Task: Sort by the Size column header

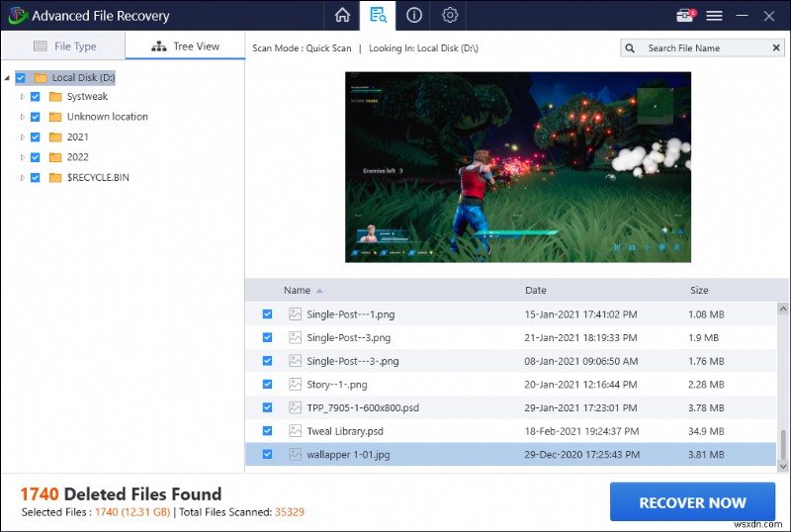Action: click(x=699, y=291)
